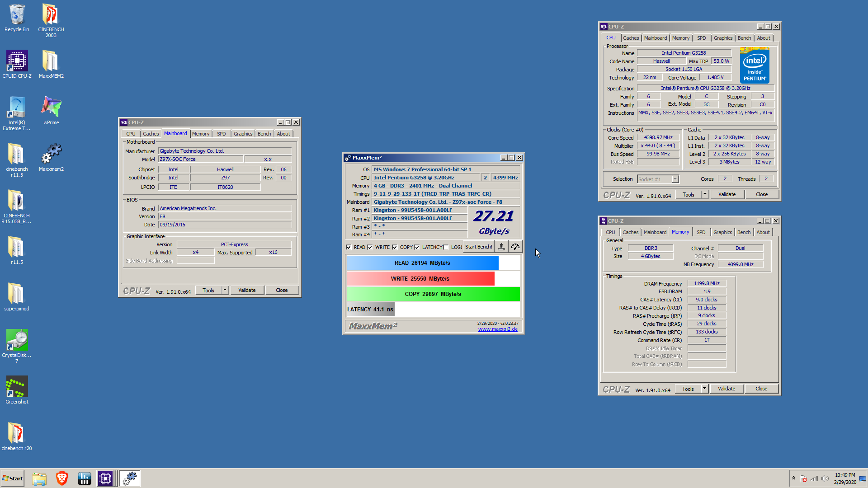Viewport: 868px width, 488px height.
Task: Click MaxxMem speedometer icon button
Action: coord(515,247)
